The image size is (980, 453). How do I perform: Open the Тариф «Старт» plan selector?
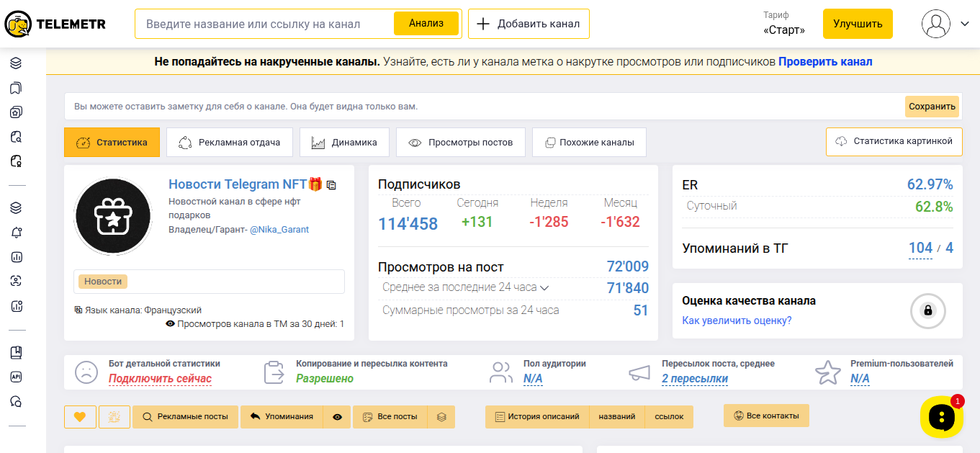coord(783,24)
